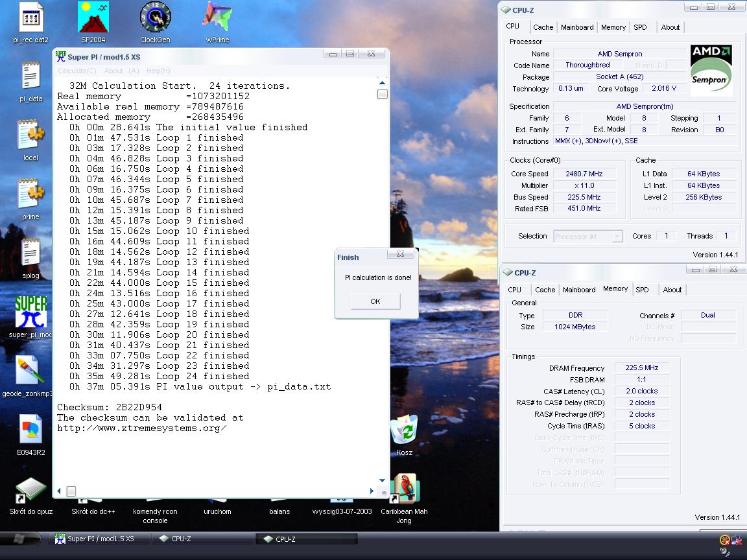Open the Start button on the taskbar

pyautogui.click(x=20, y=539)
